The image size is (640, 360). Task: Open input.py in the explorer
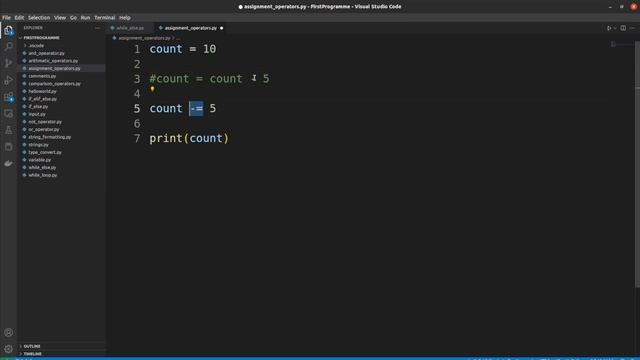(37, 114)
